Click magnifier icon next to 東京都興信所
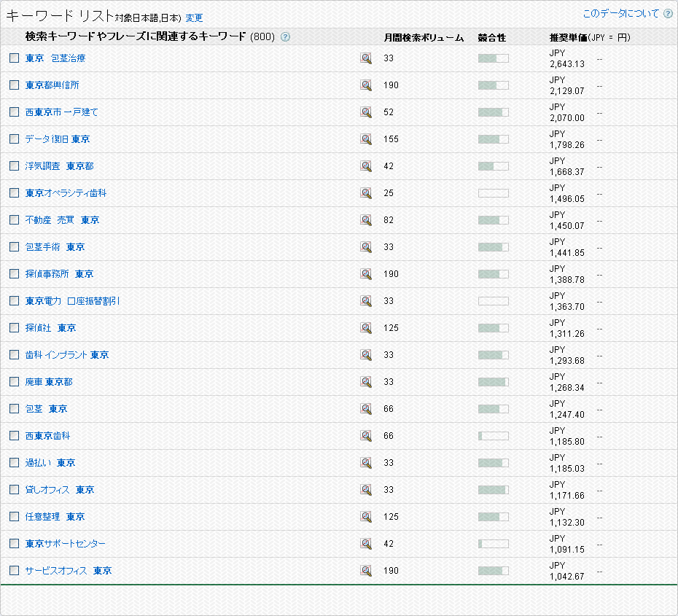This screenshot has width=678, height=616. pyautogui.click(x=366, y=85)
